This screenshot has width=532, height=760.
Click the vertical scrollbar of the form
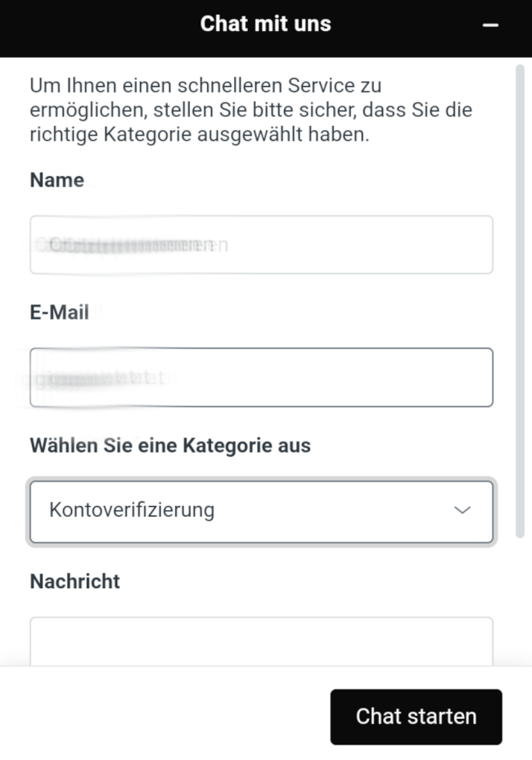[x=520, y=303]
